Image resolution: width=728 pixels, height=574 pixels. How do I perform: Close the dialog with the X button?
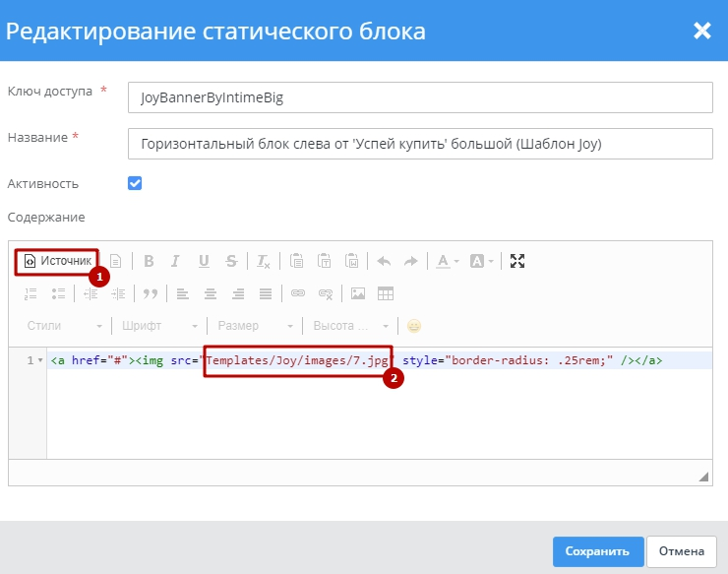(x=702, y=31)
